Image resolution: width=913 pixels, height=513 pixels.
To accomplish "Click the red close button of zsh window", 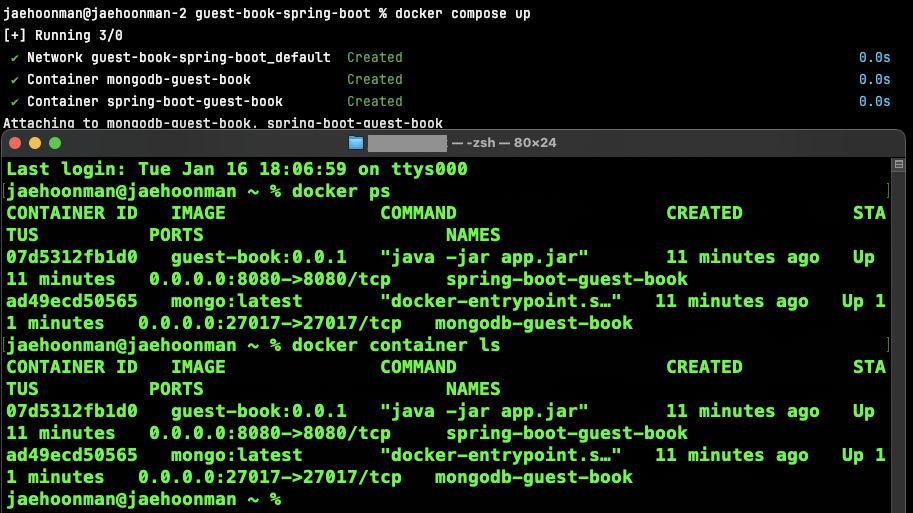I will pyautogui.click(x=16, y=143).
